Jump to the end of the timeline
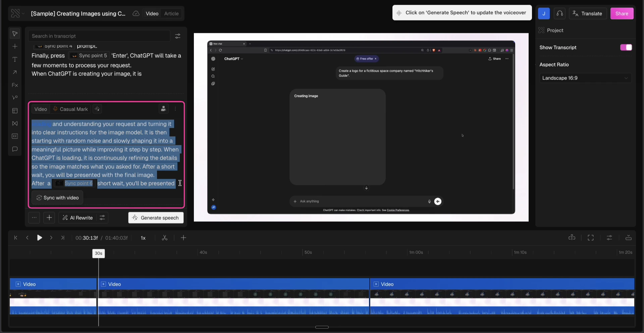 [63, 238]
